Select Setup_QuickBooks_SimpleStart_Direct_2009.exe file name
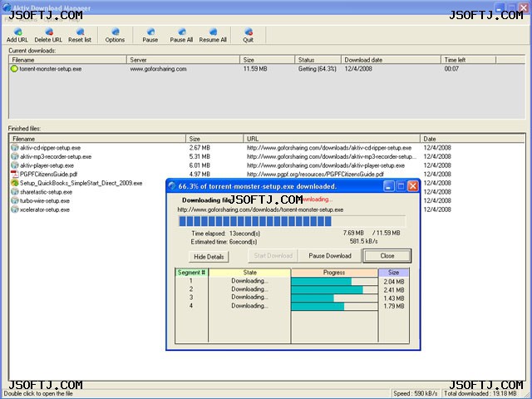The width and height of the screenshot is (532, 399). [81, 183]
